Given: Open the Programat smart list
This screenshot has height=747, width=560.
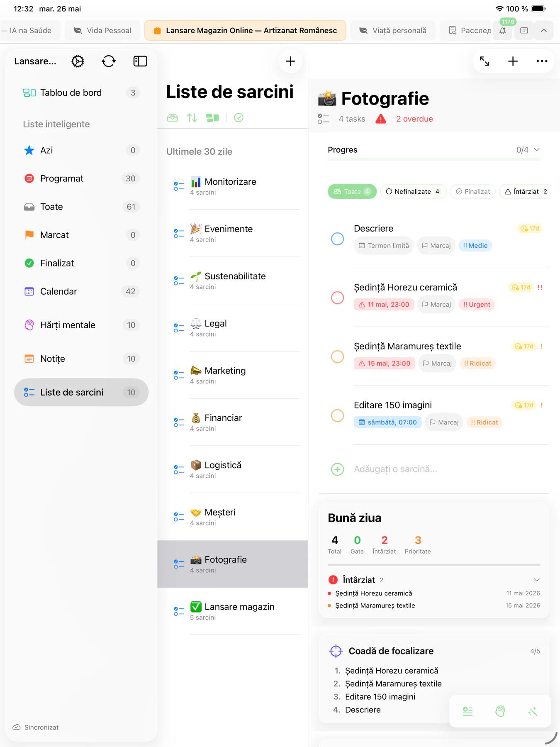Looking at the screenshot, I should tap(81, 178).
